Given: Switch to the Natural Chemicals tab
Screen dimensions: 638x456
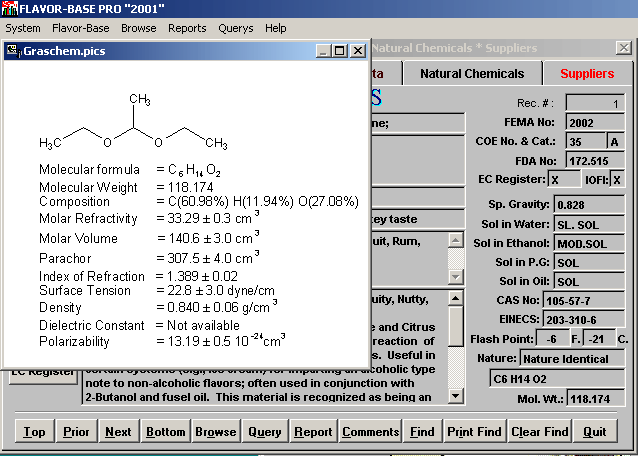Looking at the screenshot, I should pos(471,74).
